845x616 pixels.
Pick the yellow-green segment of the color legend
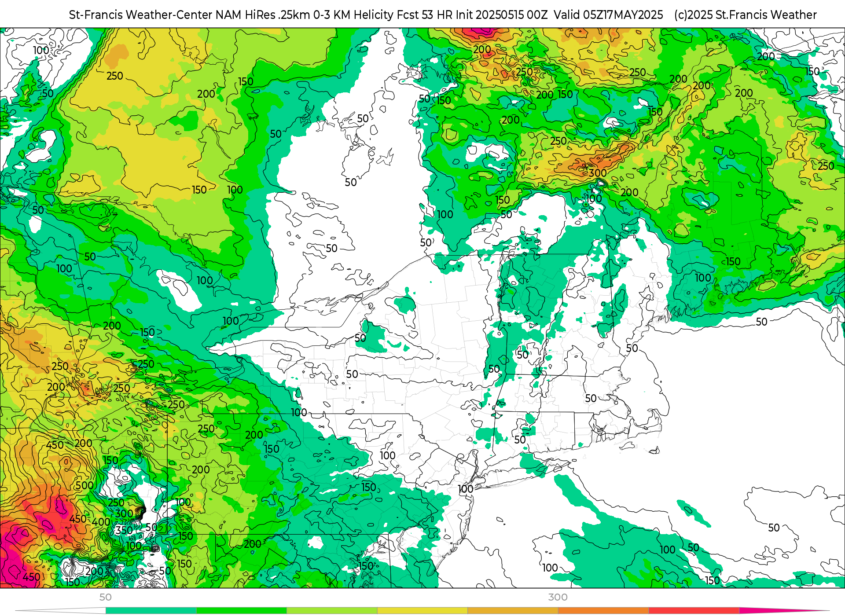[332, 611]
